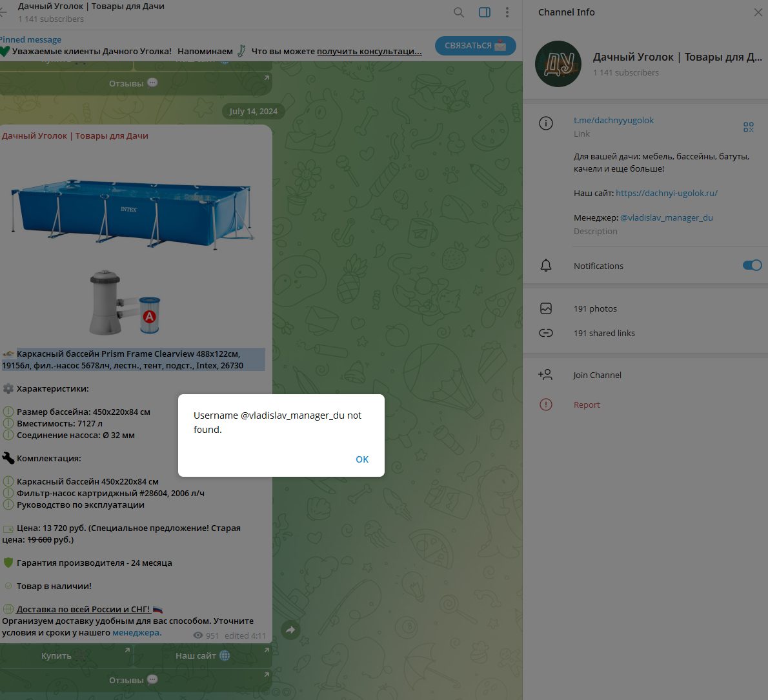Click the post author name Дачный Уголок
This screenshot has width=768, height=700.
click(75, 136)
